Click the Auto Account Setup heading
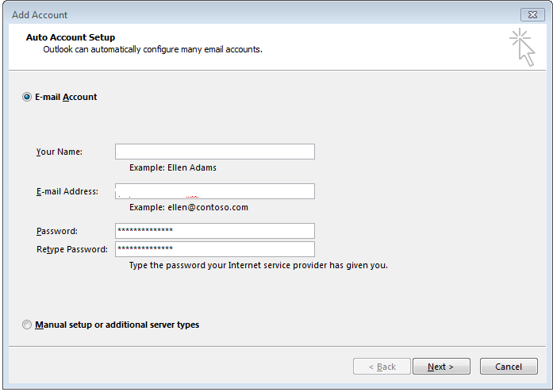The width and height of the screenshot is (553, 392). 71,37
